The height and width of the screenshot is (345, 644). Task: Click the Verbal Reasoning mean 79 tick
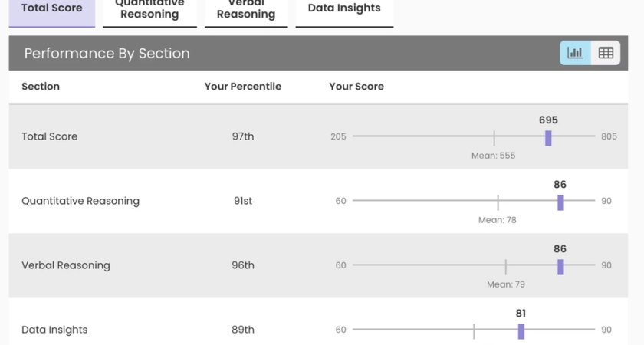point(506,267)
